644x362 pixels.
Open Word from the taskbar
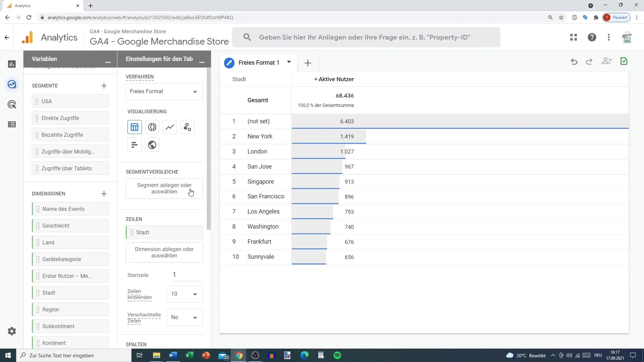click(173, 355)
